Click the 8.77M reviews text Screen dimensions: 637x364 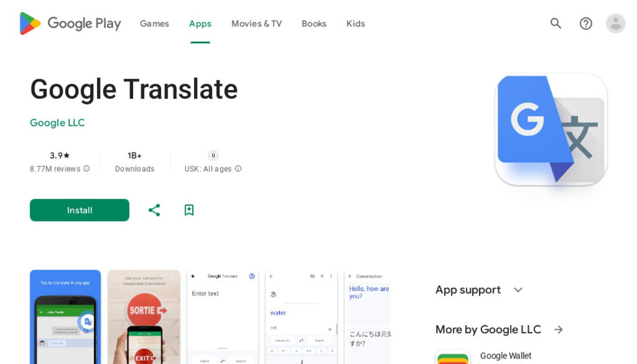55,169
